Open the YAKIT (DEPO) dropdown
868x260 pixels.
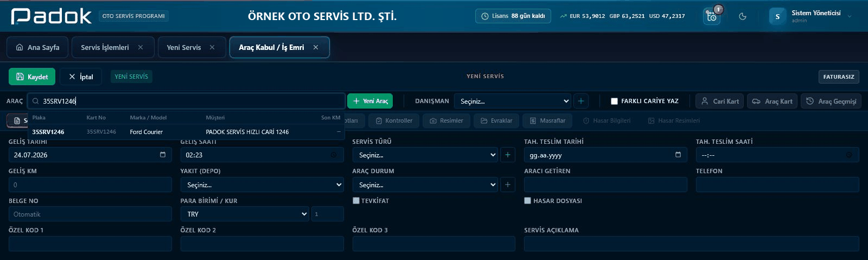262,185
